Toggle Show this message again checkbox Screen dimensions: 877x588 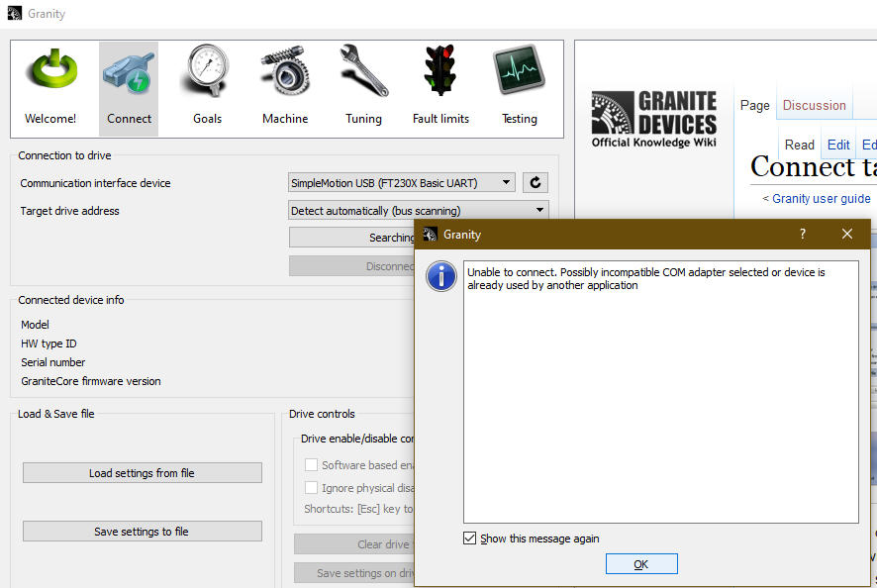coord(470,539)
